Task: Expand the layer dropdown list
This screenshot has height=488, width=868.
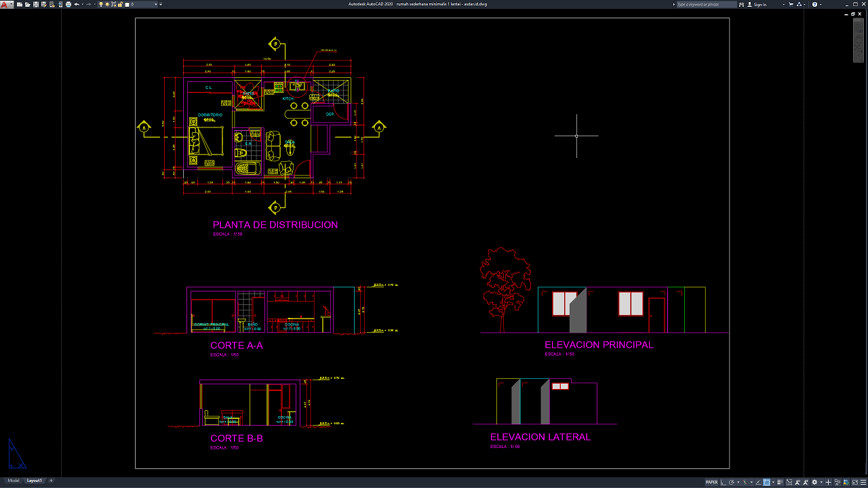Action: point(156,4)
